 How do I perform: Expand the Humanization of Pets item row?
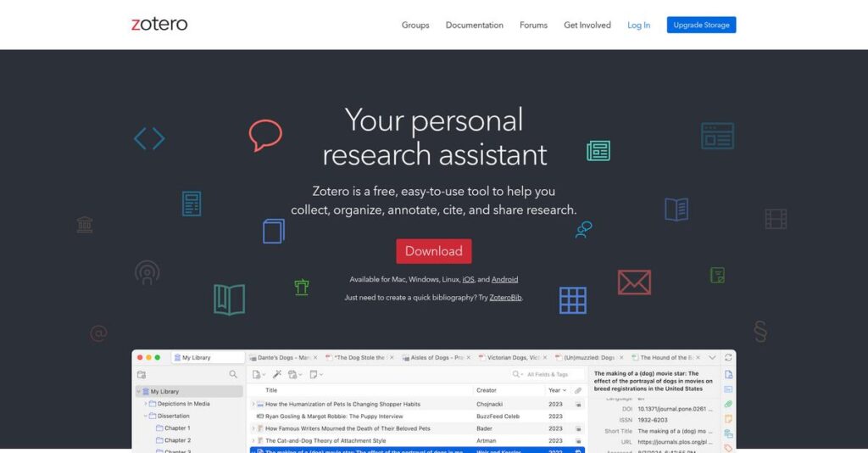[253, 405]
